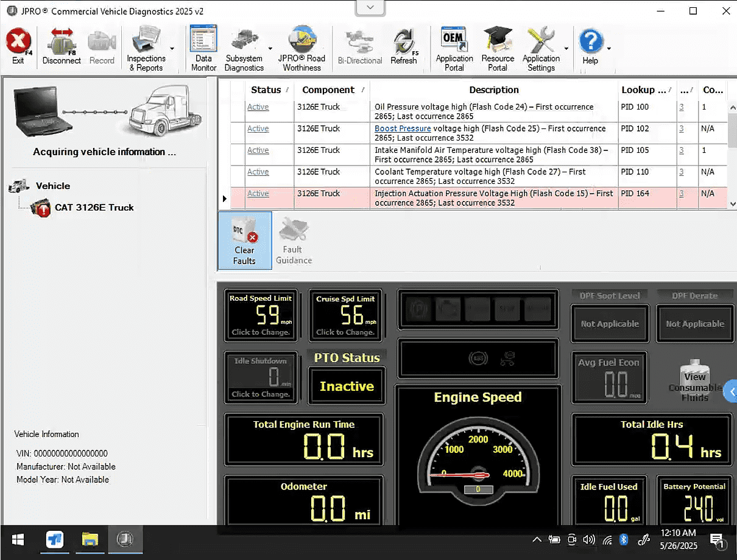Start a recording session
This screenshot has width=737, height=560.
102,47
